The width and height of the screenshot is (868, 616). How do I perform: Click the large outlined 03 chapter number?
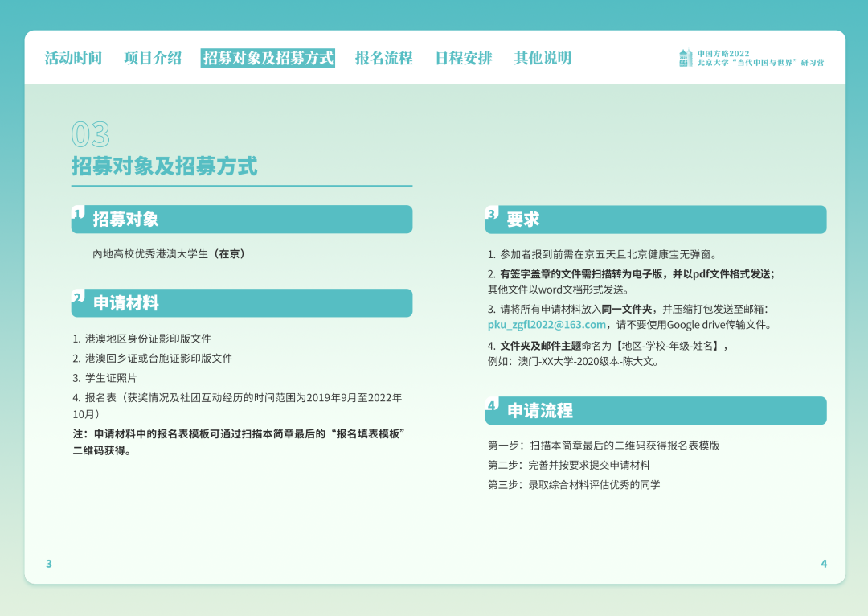pos(90,134)
